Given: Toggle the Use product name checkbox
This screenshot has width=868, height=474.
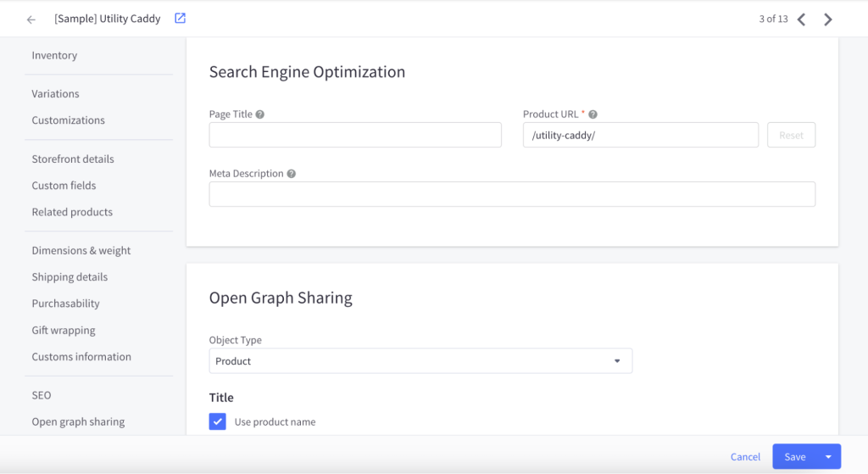Looking at the screenshot, I should (218, 421).
